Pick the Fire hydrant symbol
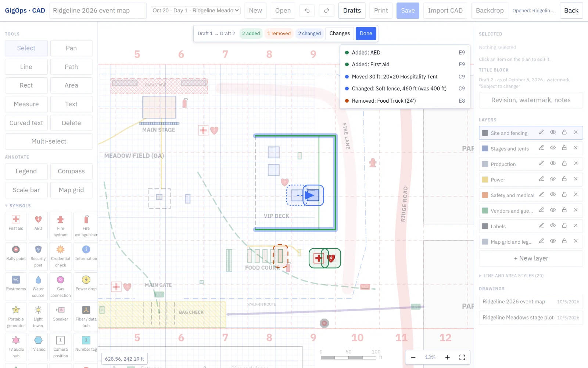This screenshot has width=588, height=368. point(61,226)
